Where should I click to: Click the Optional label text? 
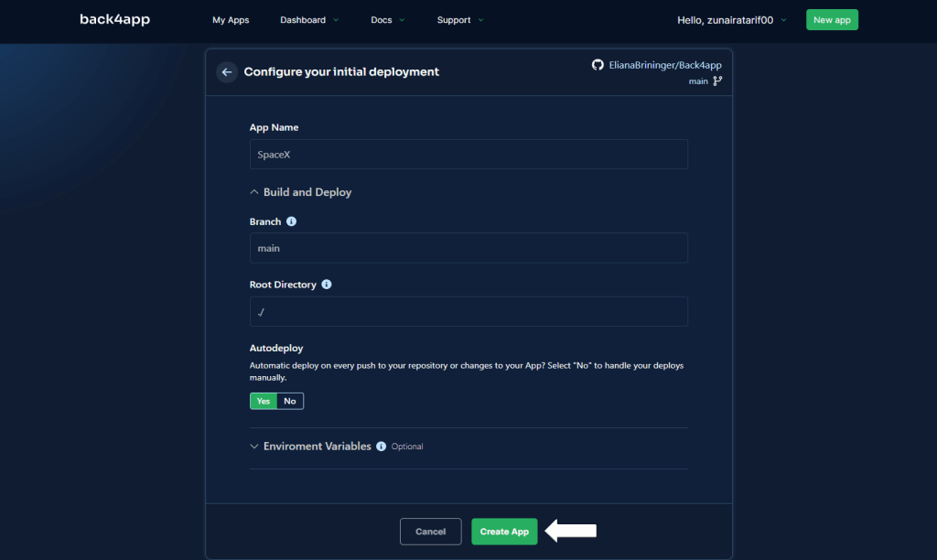coord(407,447)
